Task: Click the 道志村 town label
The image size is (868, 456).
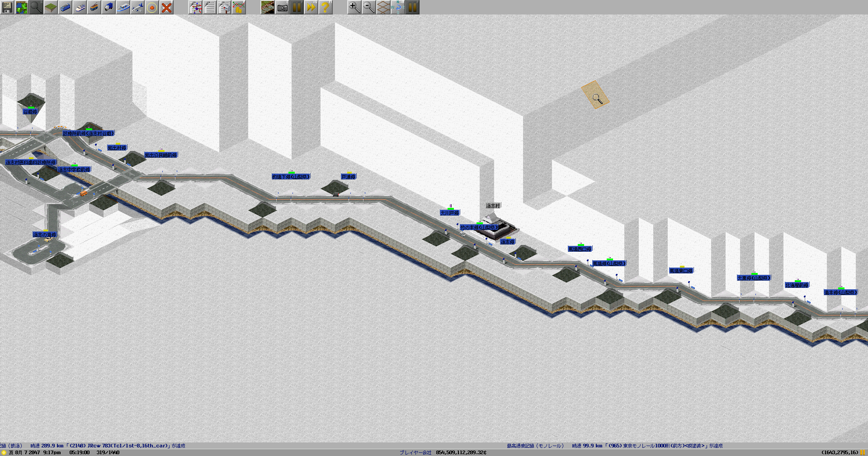Action: [x=493, y=206]
